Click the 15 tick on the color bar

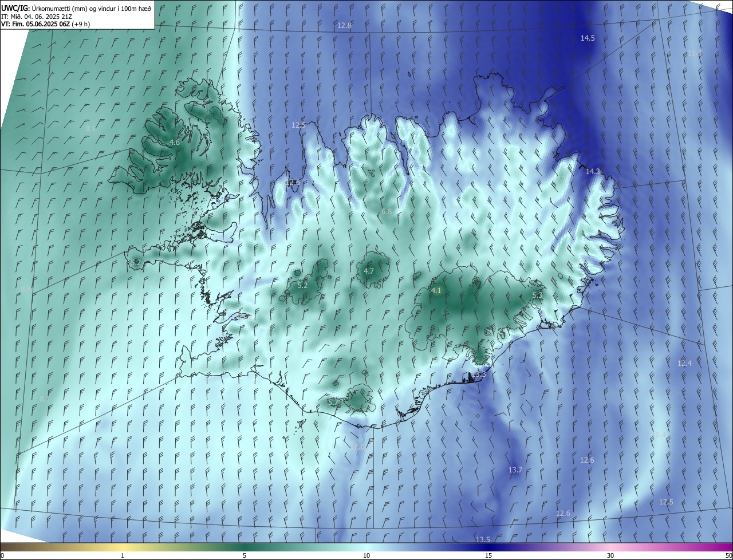pyautogui.click(x=488, y=556)
